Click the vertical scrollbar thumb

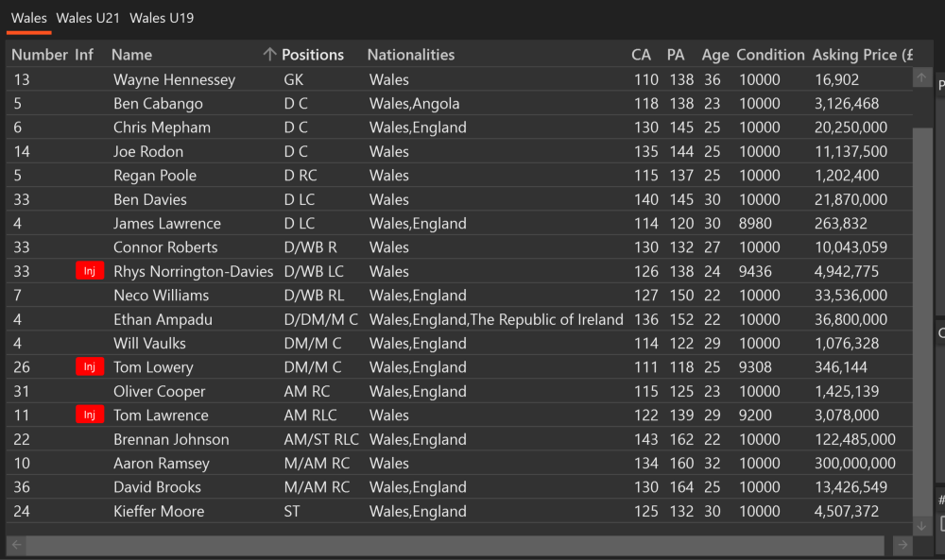pos(921,322)
